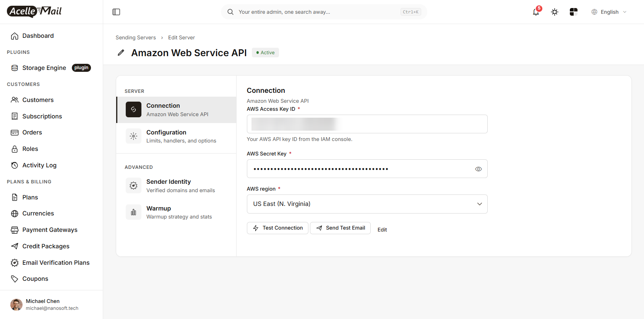
Task: Click the Test Connection button
Action: click(x=277, y=228)
